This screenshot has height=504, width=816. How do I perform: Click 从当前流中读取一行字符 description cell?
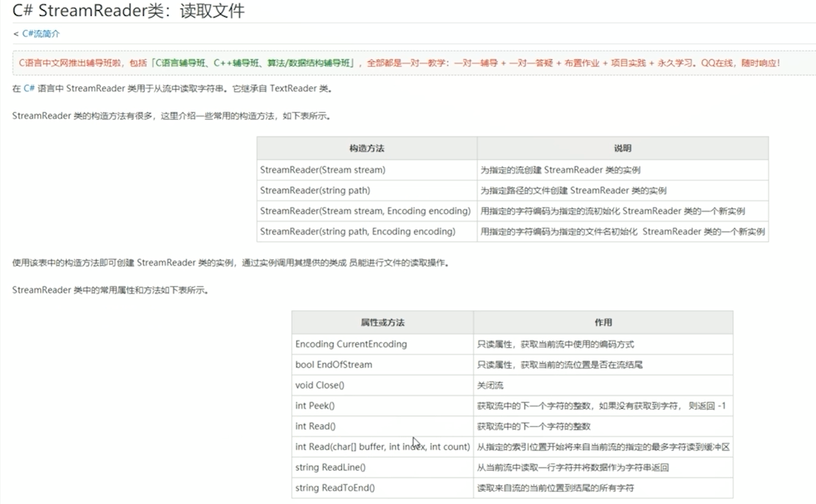(603, 467)
